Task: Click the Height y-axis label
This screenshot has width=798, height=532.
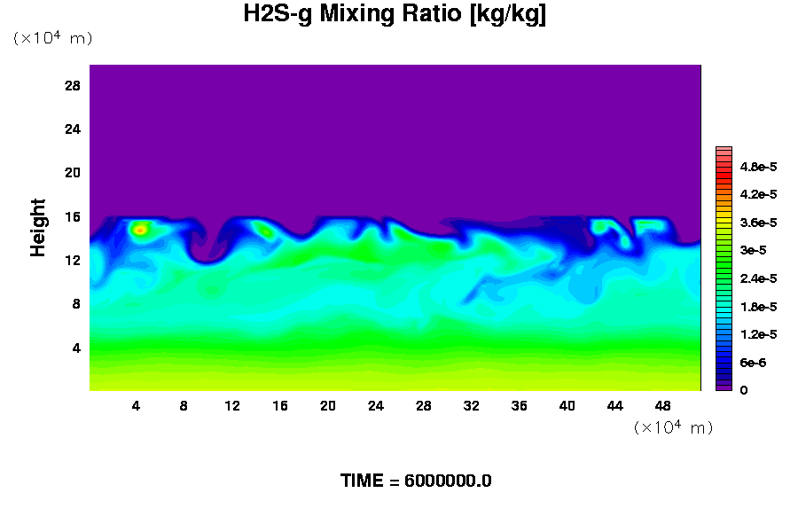Action: coord(38,228)
